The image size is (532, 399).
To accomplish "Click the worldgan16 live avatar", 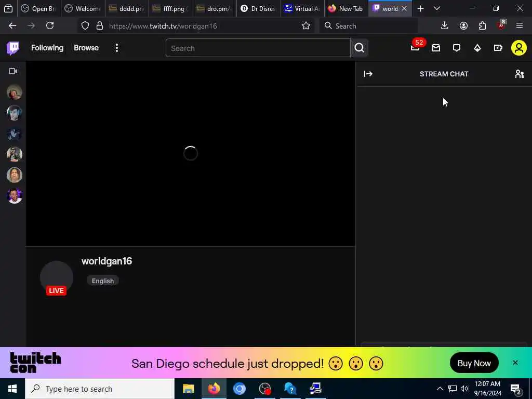I will tap(56, 278).
